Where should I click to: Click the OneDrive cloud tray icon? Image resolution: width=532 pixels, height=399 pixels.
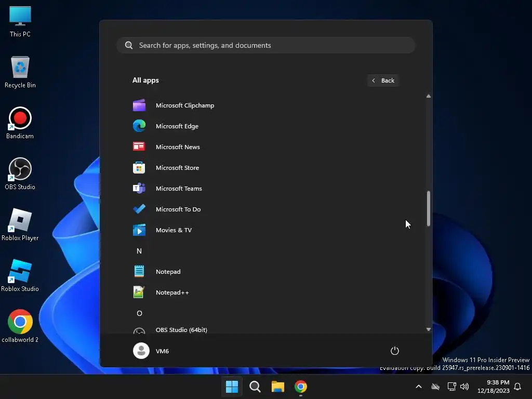(435, 387)
